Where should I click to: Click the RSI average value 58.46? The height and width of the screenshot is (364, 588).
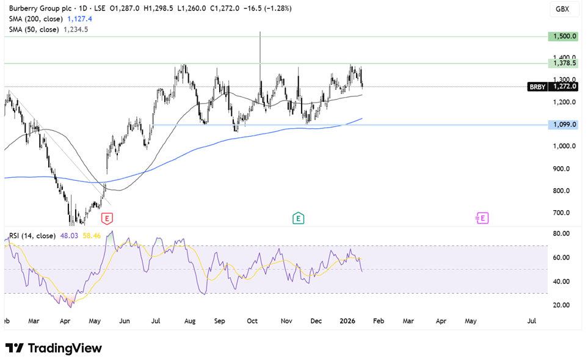(92, 236)
